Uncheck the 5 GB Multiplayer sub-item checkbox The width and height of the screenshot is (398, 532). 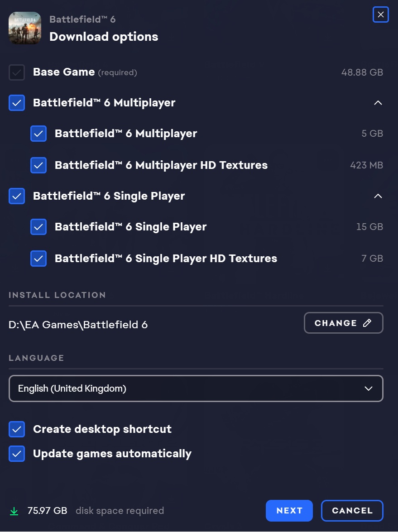point(38,134)
